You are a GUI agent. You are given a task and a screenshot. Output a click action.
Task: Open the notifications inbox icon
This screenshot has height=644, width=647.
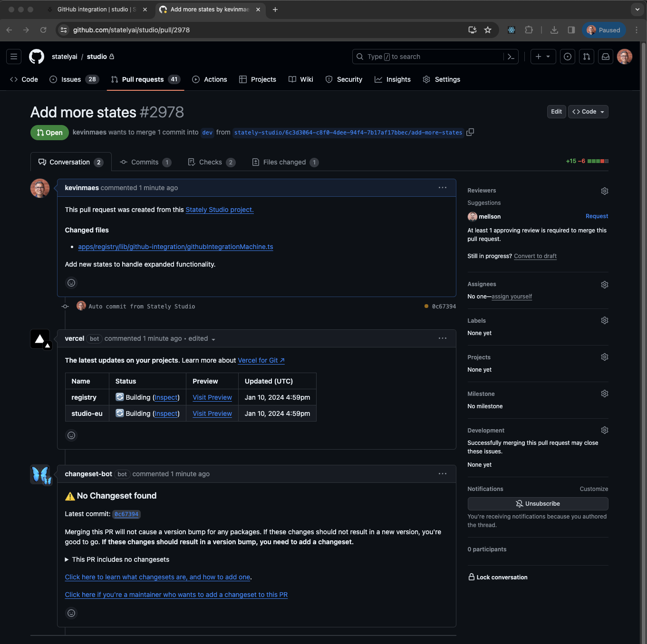tap(605, 56)
